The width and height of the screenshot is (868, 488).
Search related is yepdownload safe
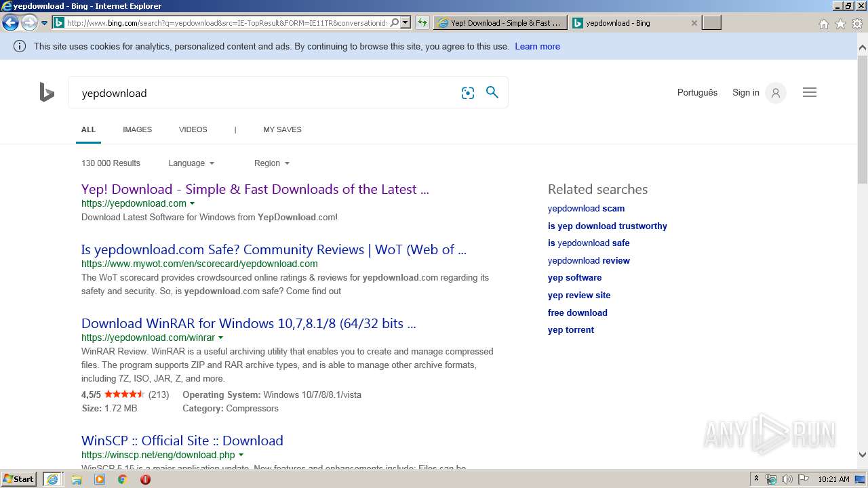tap(589, 243)
